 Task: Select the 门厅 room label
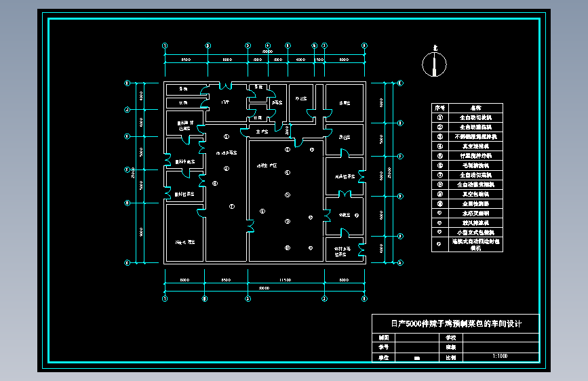(225, 102)
